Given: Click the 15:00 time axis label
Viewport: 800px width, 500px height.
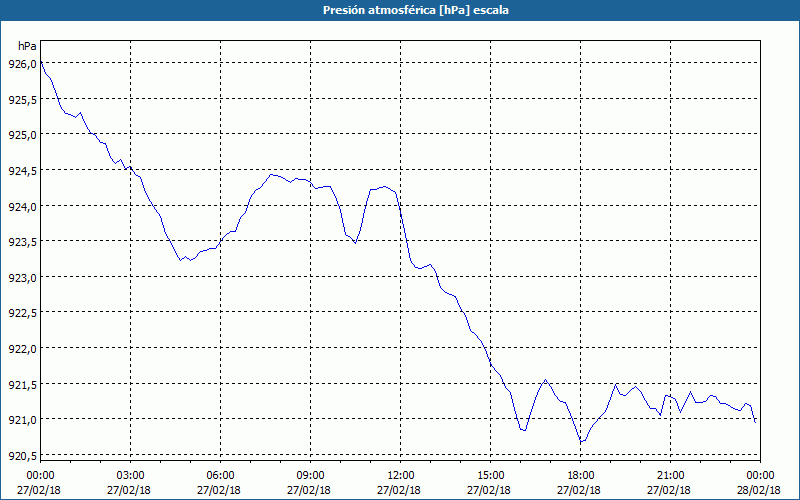Looking at the screenshot, I should click(490, 476).
